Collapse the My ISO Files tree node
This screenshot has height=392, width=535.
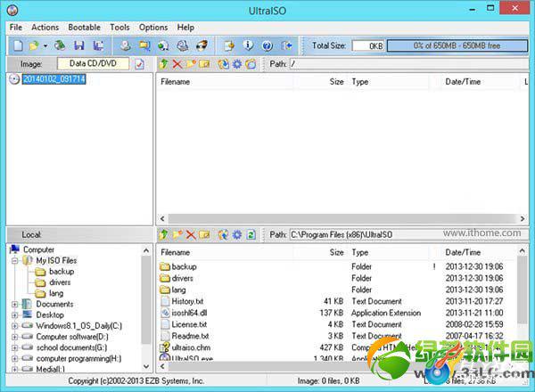(14, 261)
